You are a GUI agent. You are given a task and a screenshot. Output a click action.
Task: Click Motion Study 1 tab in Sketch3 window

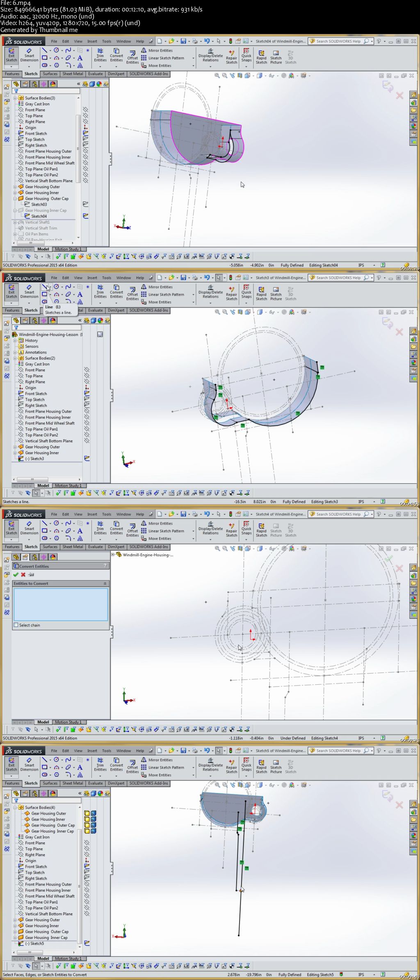[x=68, y=486]
